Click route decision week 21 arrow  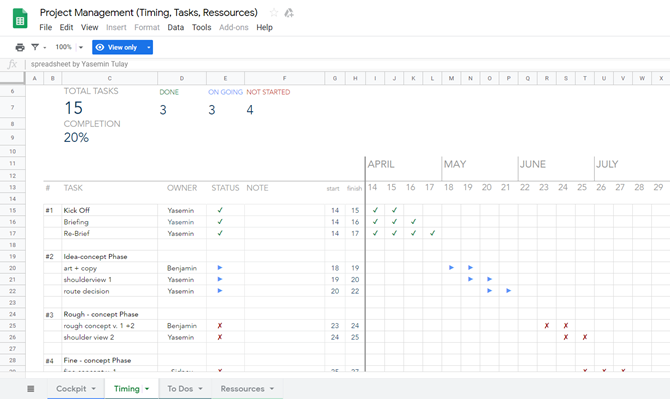pyautogui.click(x=508, y=290)
